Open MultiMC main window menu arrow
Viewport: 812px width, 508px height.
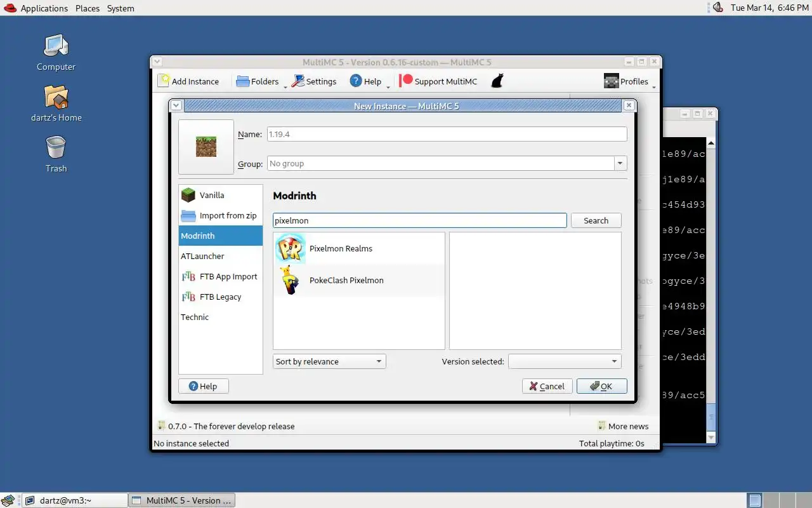coord(157,62)
